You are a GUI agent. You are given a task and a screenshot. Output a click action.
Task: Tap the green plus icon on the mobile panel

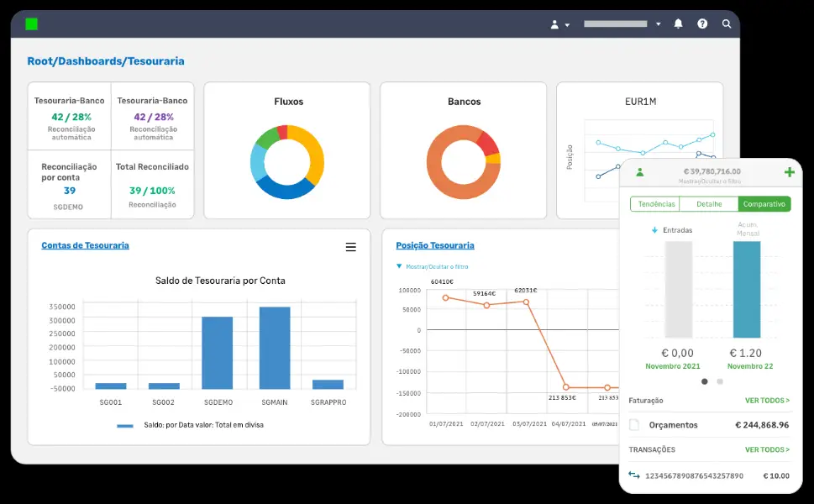789,172
